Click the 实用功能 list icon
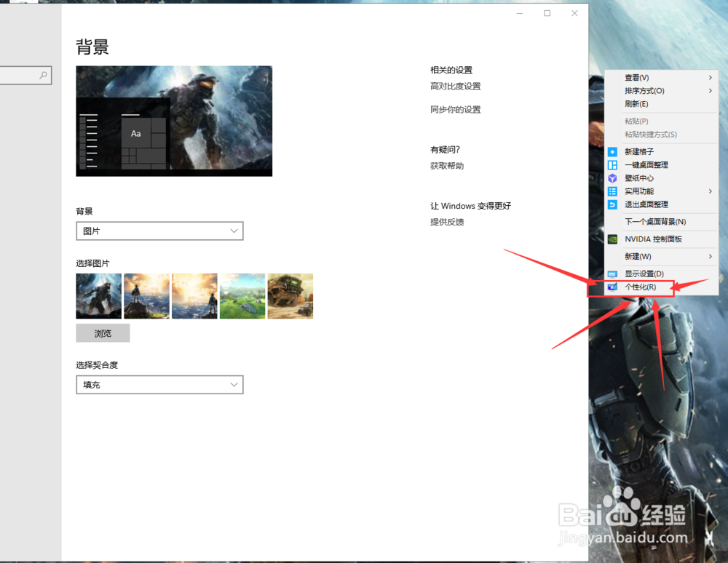 (x=612, y=191)
